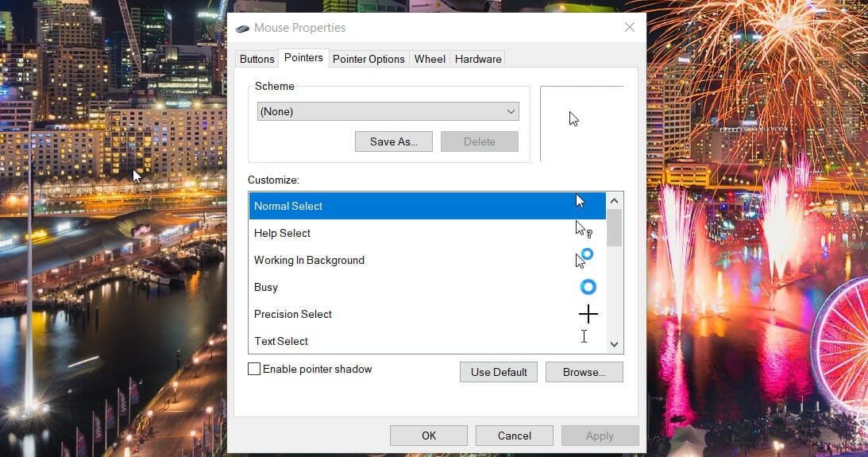Click the Text Select I-beam icon
This screenshot has width=868, height=457.
(x=584, y=336)
